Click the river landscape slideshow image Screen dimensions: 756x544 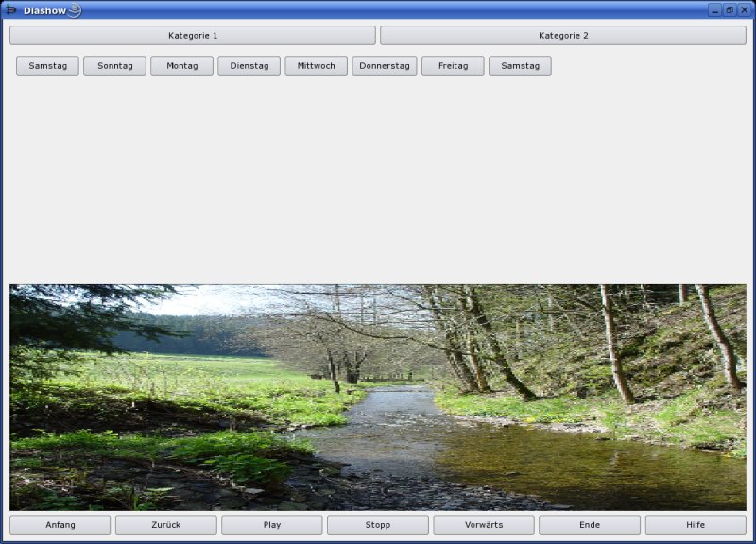(x=378, y=398)
